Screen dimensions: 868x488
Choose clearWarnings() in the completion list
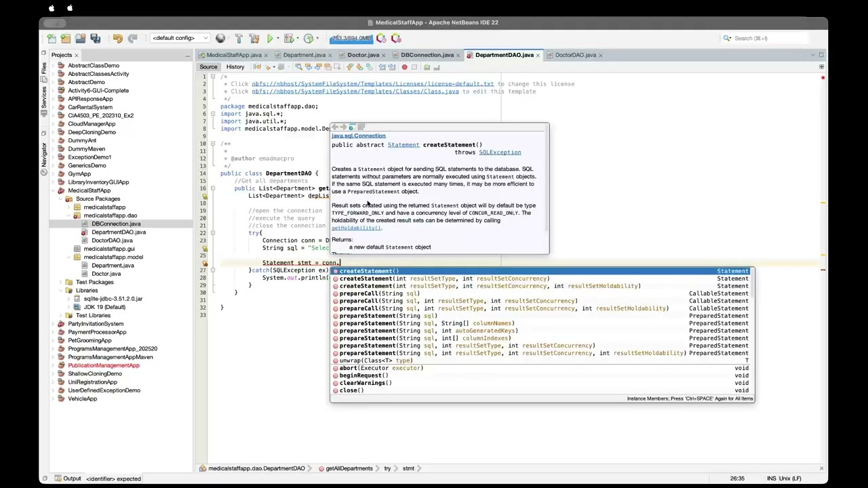(541, 383)
